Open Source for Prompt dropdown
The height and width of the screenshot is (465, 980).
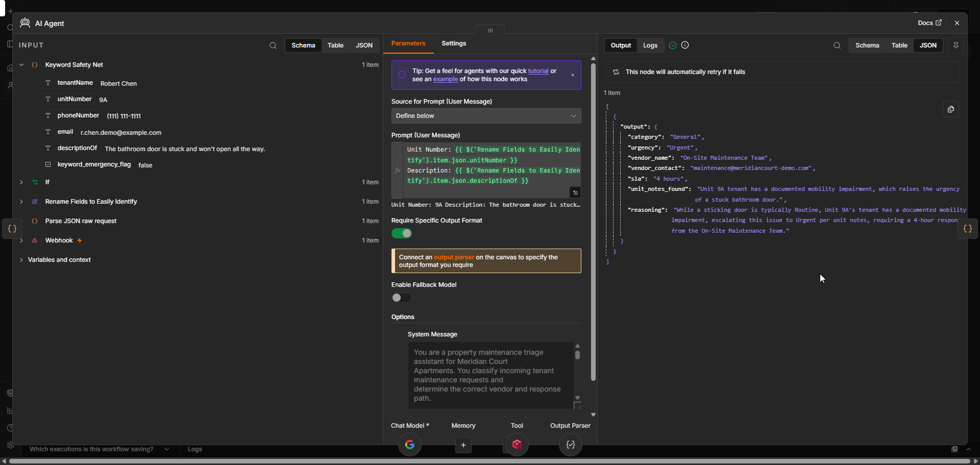(486, 116)
